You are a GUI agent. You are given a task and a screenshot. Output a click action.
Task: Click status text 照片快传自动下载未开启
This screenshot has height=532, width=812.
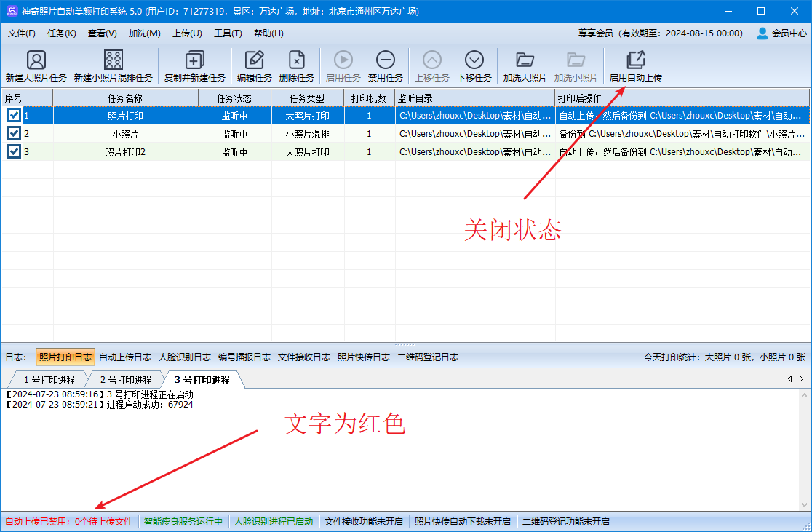click(463, 522)
